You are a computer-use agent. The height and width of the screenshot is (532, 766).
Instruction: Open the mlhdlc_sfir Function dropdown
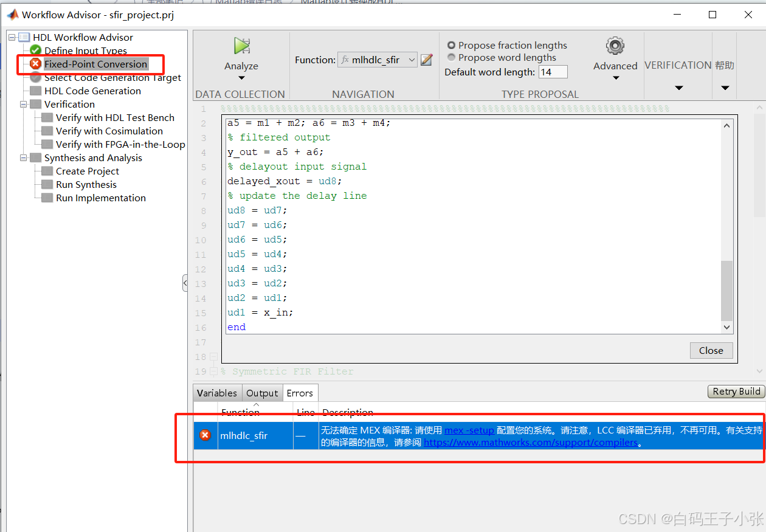tap(412, 60)
